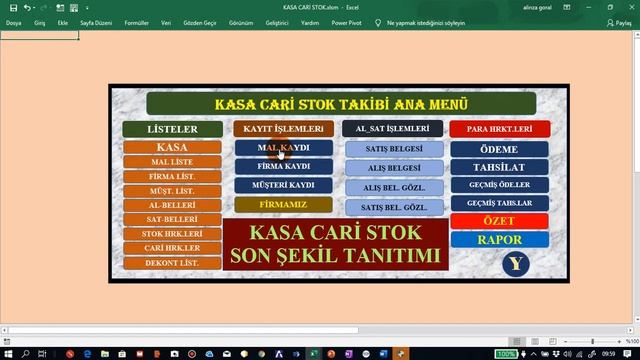This screenshot has width=640, height=360.
Task: Click the zoom out minus button
Action: [565, 341]
